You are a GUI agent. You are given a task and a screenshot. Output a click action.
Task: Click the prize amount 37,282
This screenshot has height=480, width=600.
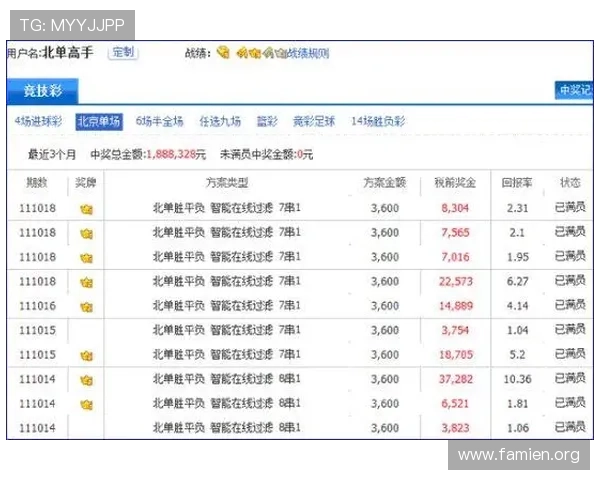tap(455, 379)
